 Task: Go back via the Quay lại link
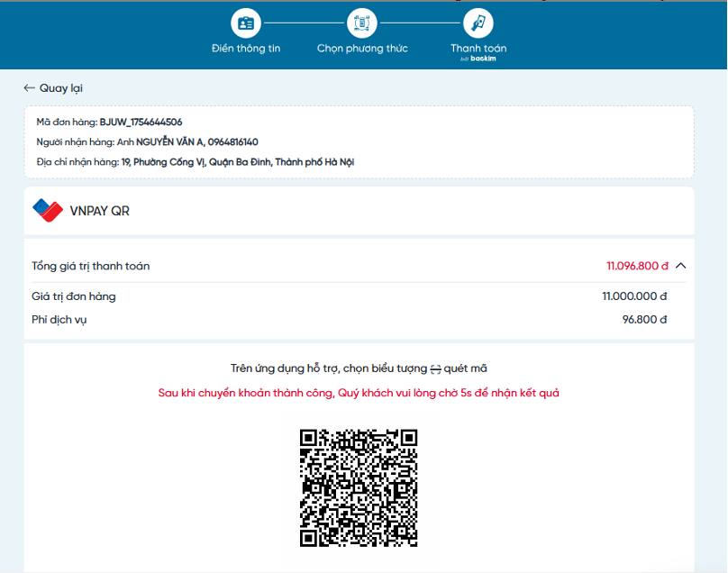(61, 88)
